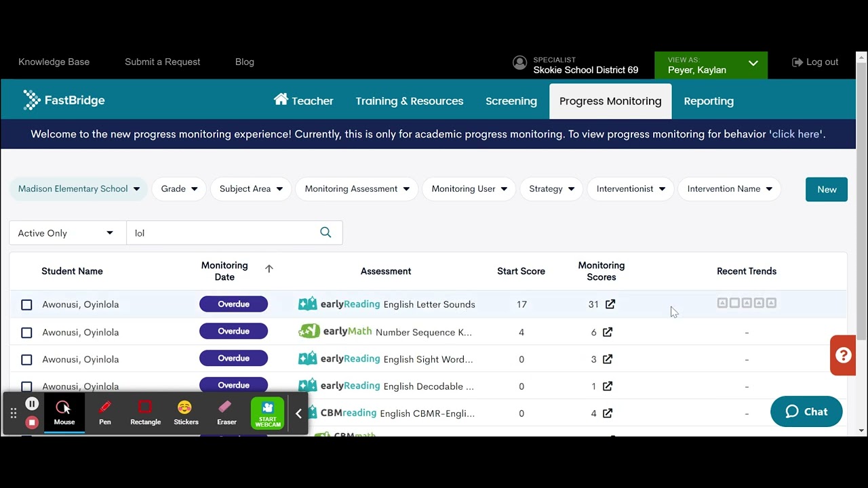Click the red help question mark button
Viewport: 868px width, 488px height.
click(x=843, y=355)
